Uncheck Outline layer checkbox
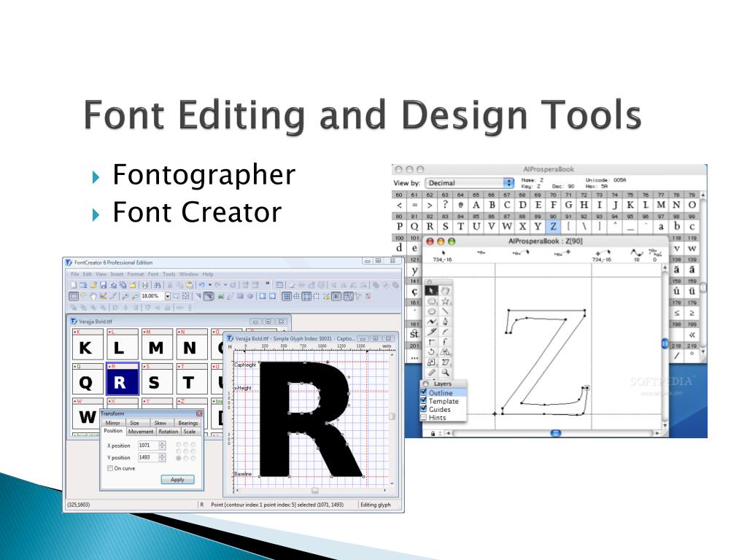 (424, 392)
